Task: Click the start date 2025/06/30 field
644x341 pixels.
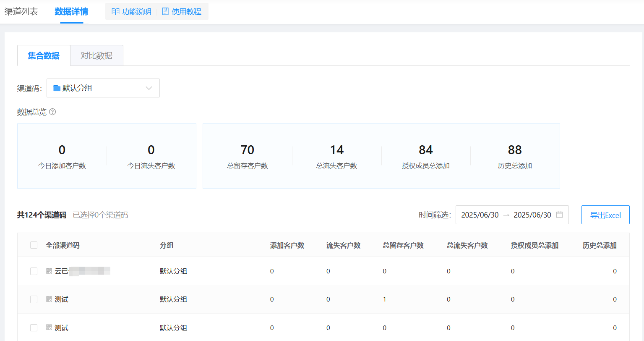Action: coord(480,215)
